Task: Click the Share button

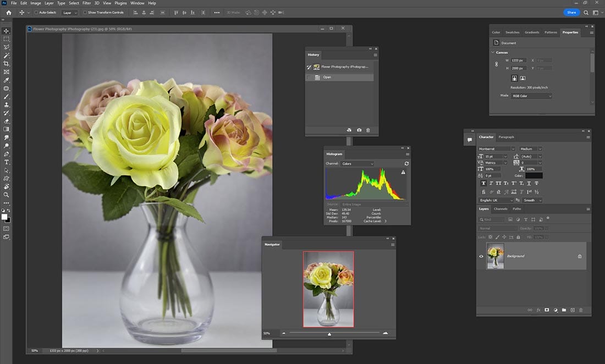Action: (x=572, y=12)
